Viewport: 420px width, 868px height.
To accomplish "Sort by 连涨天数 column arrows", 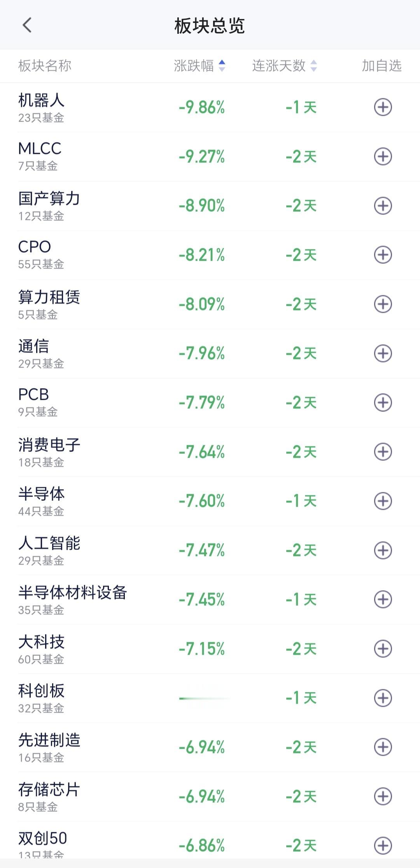I will [313, 66].
